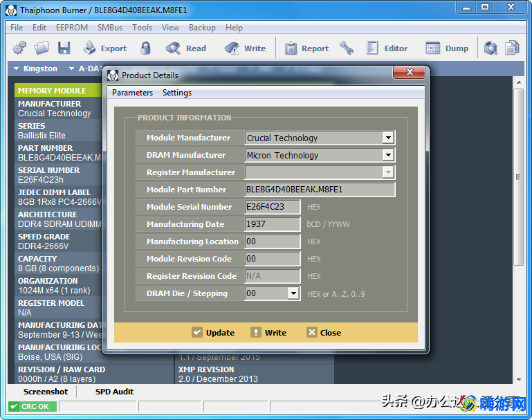Click the 8 GB (8 components) capacity value
This screenshot has width=532, height=420.
pos(58,268)
